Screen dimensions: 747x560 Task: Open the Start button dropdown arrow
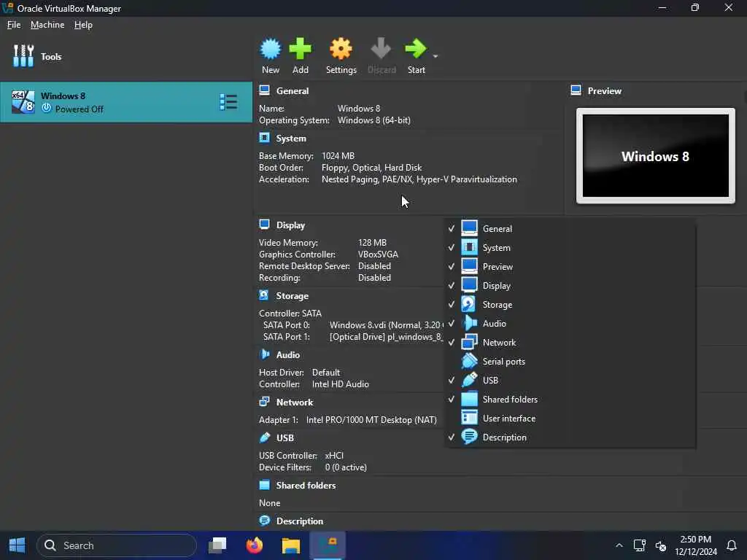(x=436, y=56)
